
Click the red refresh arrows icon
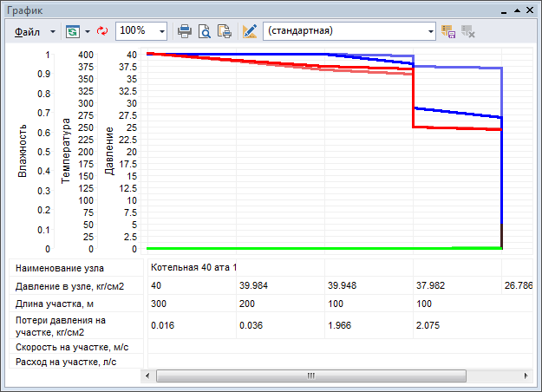[x=103, y=30]
